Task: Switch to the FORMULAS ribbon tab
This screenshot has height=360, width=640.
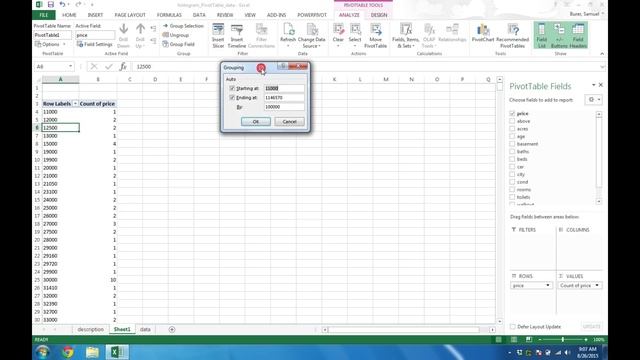Action: [169, 15]
